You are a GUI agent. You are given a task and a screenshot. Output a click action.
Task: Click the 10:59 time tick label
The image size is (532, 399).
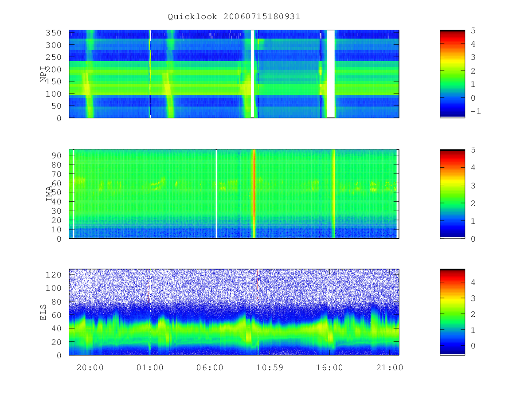(270, 368)
